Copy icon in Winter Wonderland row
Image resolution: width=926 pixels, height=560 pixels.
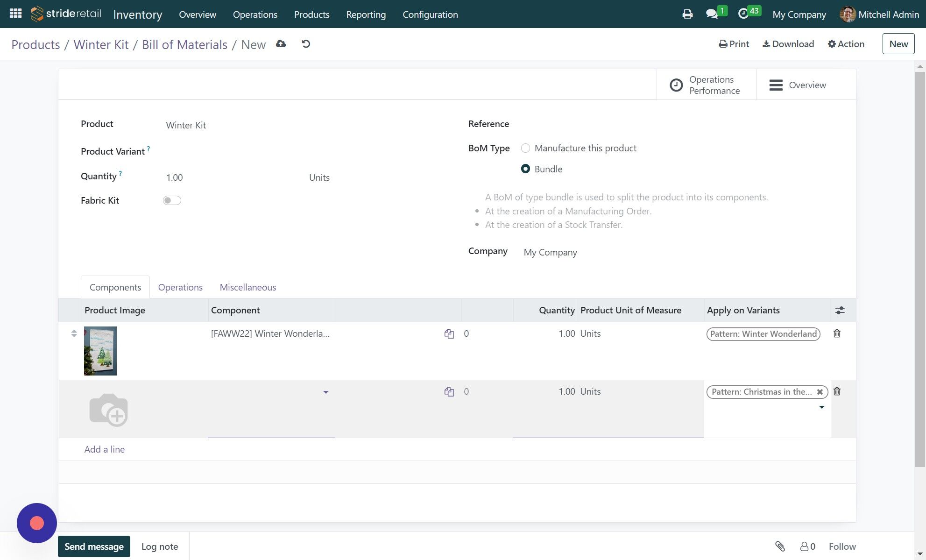[449, 333]
